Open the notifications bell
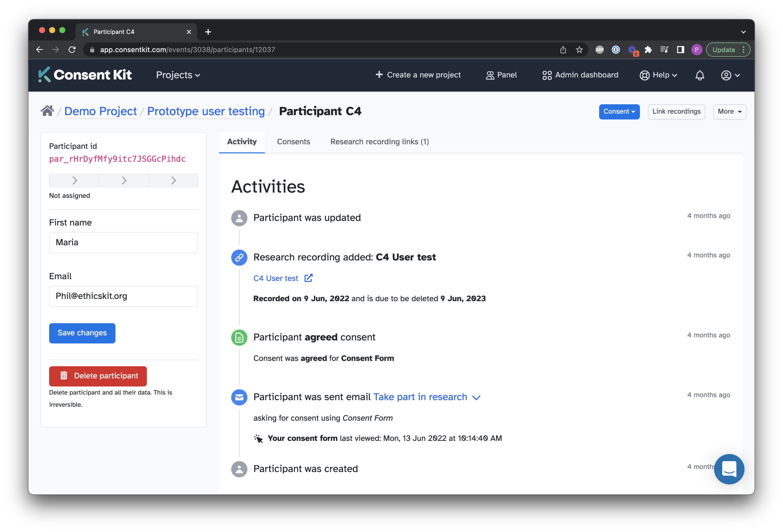 point(699,75)
